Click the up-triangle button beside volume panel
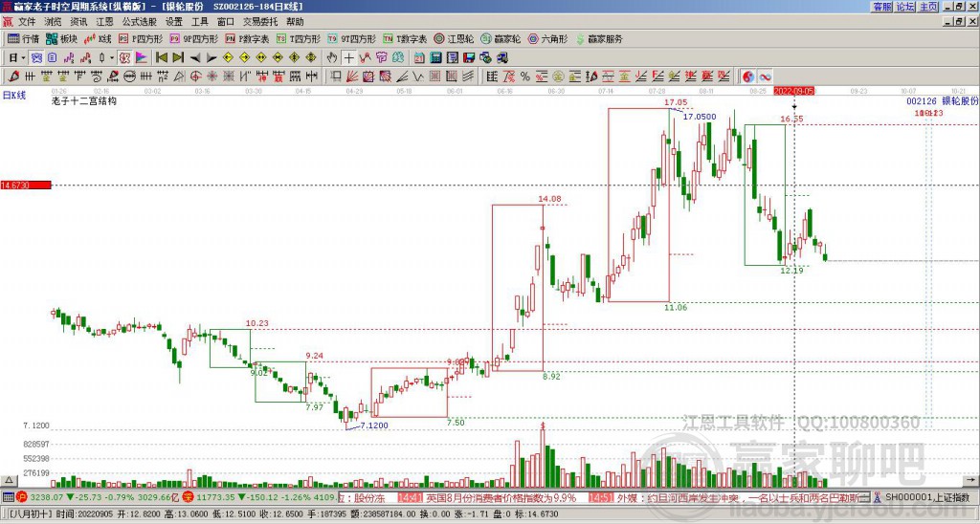Image resolution: width=980 pixels, height=524 pixels. pos(9,480)
